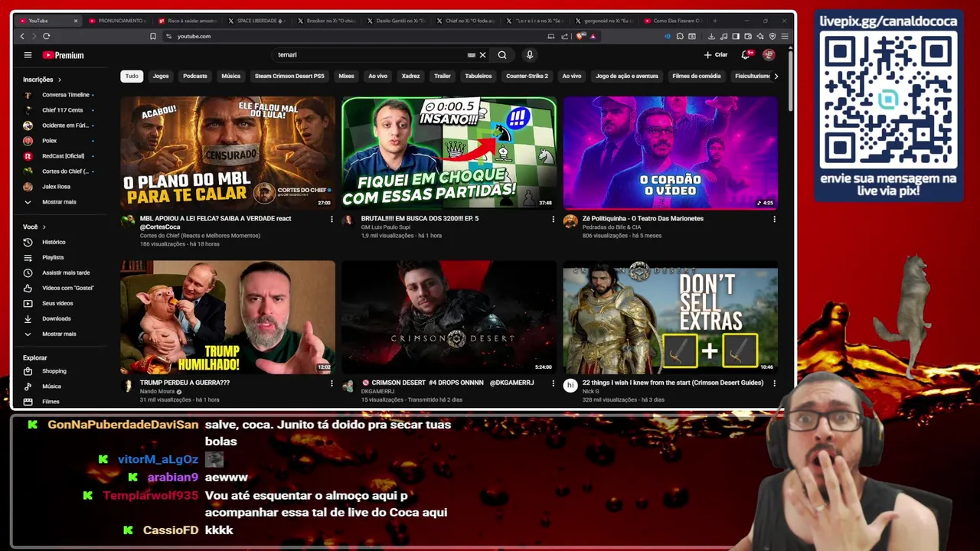The height and width of the screenshot is (551, 980).
Task: Open options for 22 things I wish video
Action: point(774,383)
